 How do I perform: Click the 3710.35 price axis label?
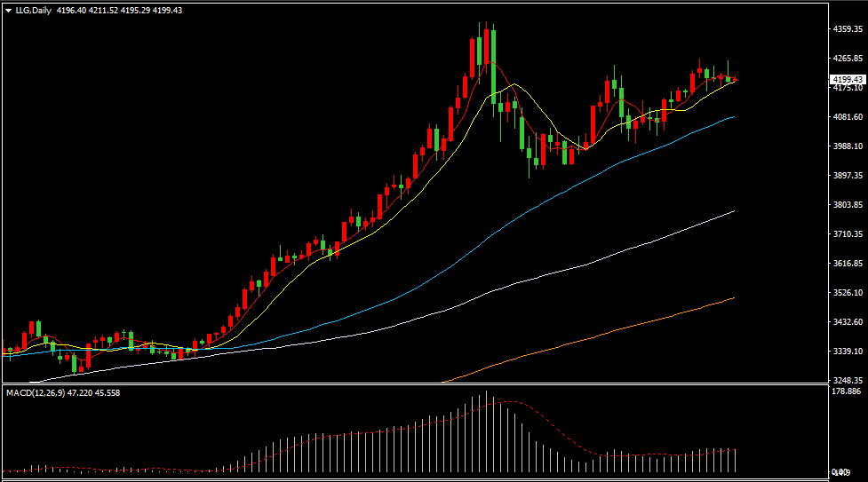tap(848, 234)
